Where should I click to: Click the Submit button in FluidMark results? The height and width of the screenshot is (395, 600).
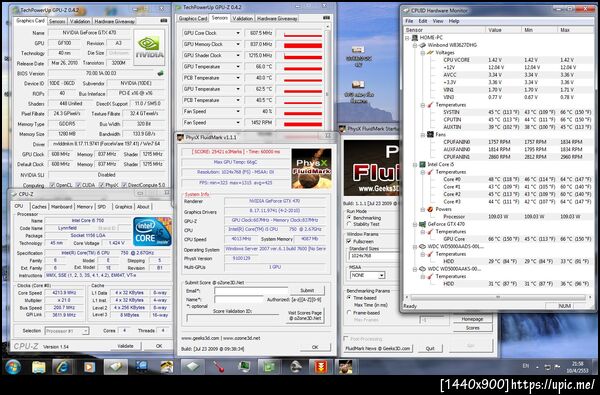pos(307,291)
